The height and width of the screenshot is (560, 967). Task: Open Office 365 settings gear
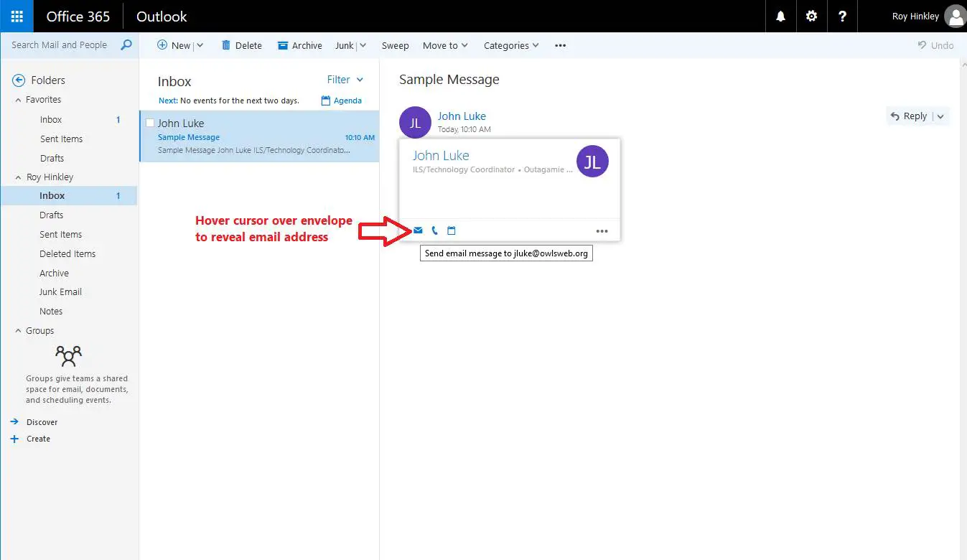tap(811, 16)
